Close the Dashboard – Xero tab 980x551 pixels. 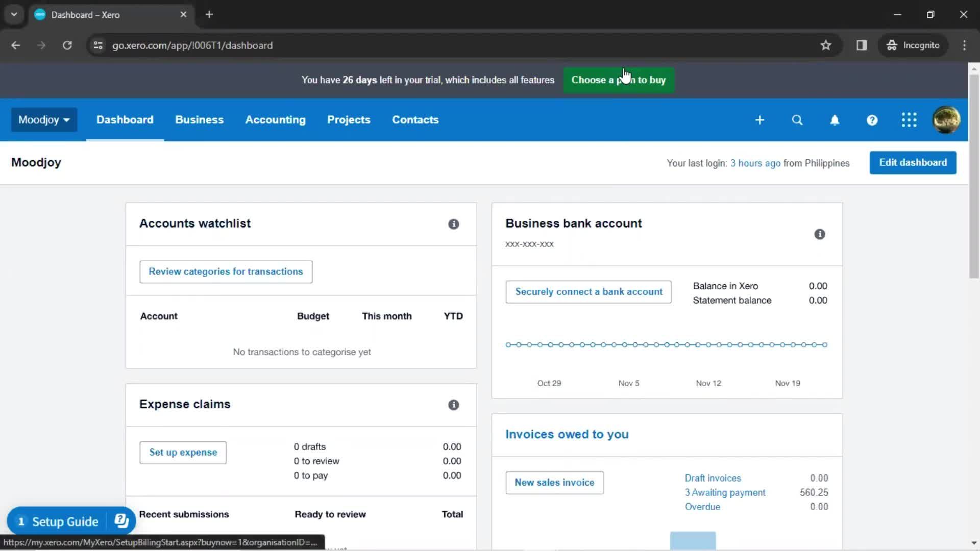point(183,14)
